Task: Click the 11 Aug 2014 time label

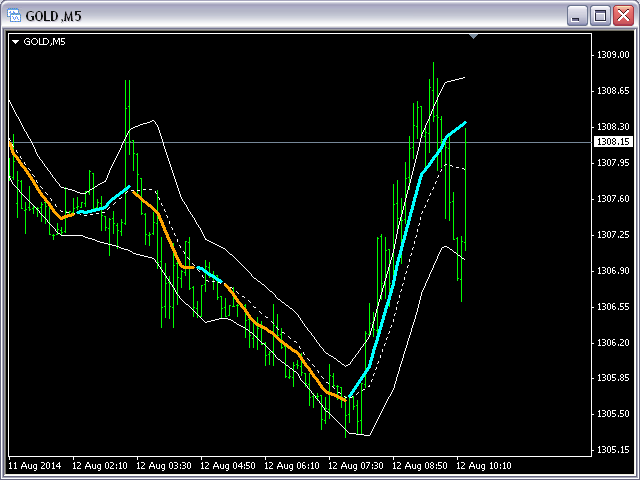Action: [35, 466]
